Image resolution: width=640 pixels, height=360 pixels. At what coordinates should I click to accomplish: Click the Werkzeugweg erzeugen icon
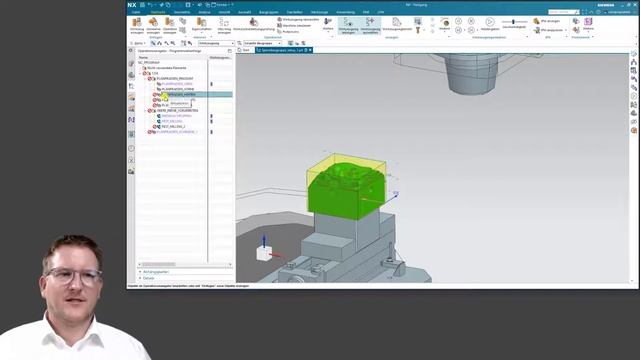point(224,25)
